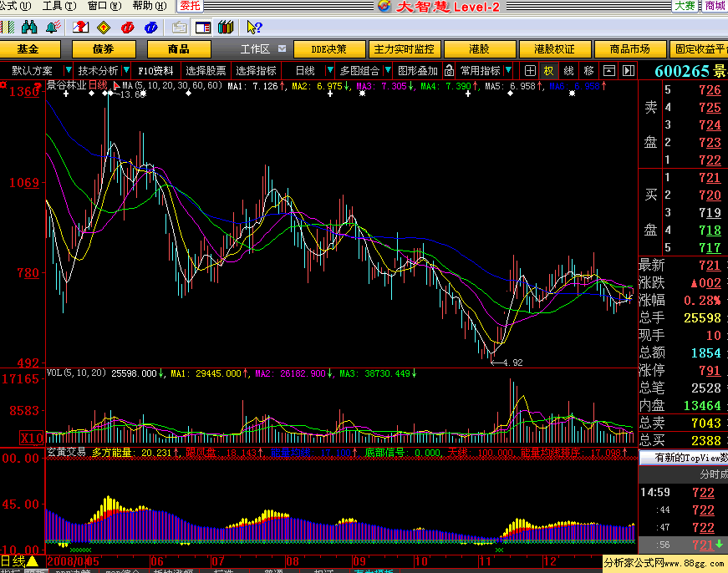Click the padlock icon beside 图形叠加

click(449, 70)
